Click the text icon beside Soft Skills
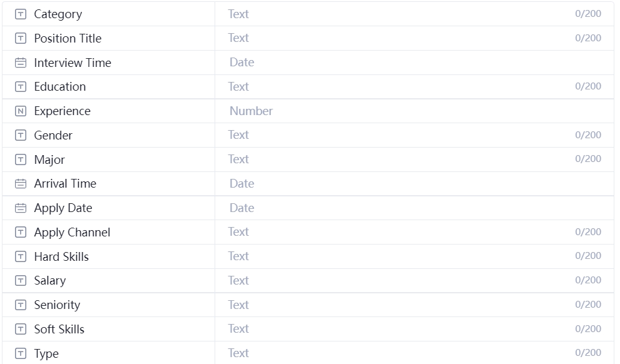This screenshot has width=620, height=364. point(21,329)
